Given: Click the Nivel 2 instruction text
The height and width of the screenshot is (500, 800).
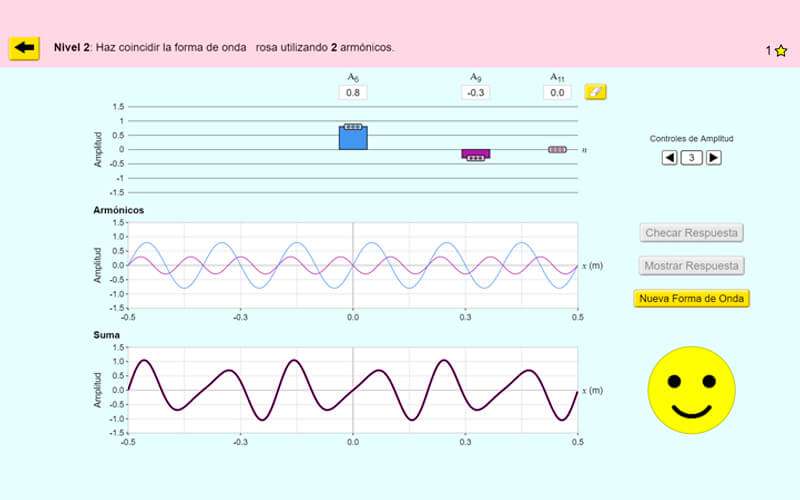Looking at the screenshot, I should (224, 47).
